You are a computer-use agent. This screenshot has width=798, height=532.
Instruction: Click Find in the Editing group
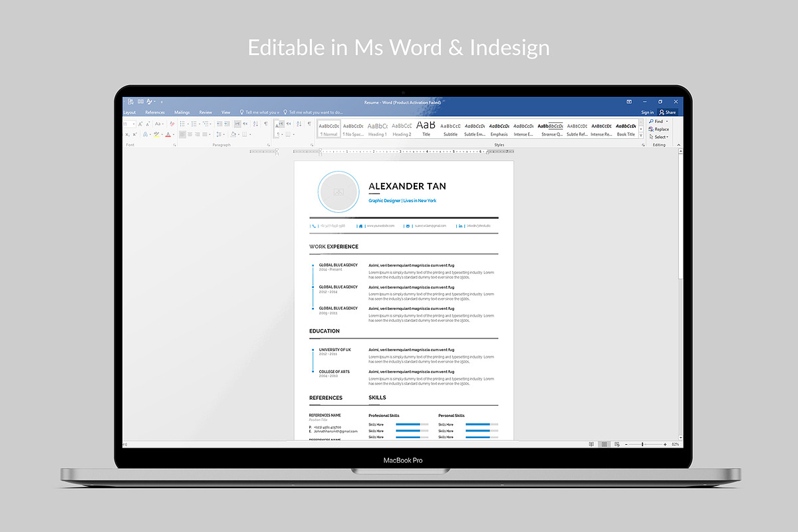657,121
